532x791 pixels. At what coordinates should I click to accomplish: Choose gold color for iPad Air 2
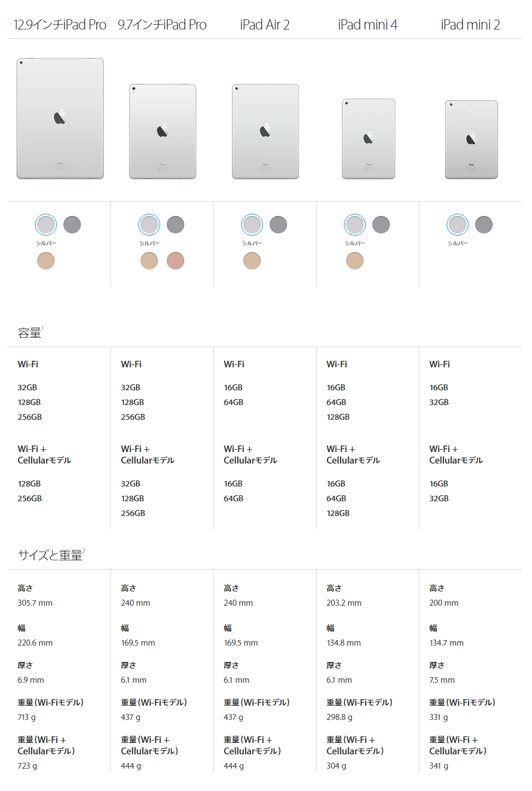252,261
